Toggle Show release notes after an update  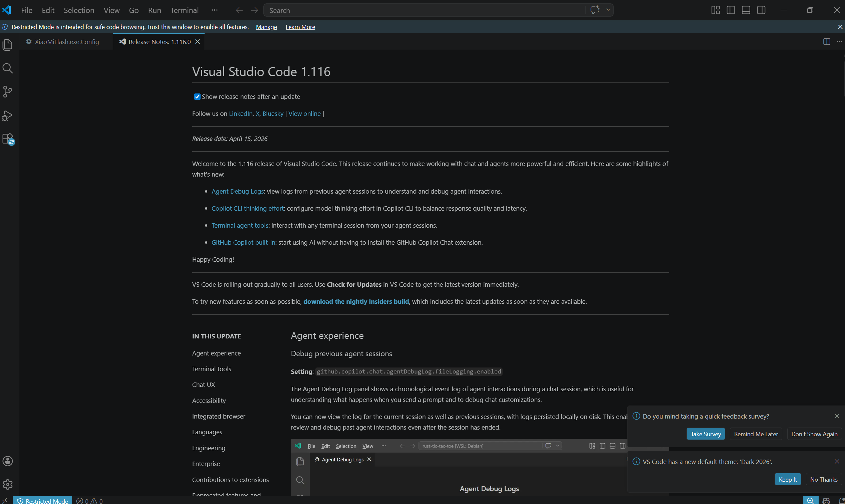point(197,97)
